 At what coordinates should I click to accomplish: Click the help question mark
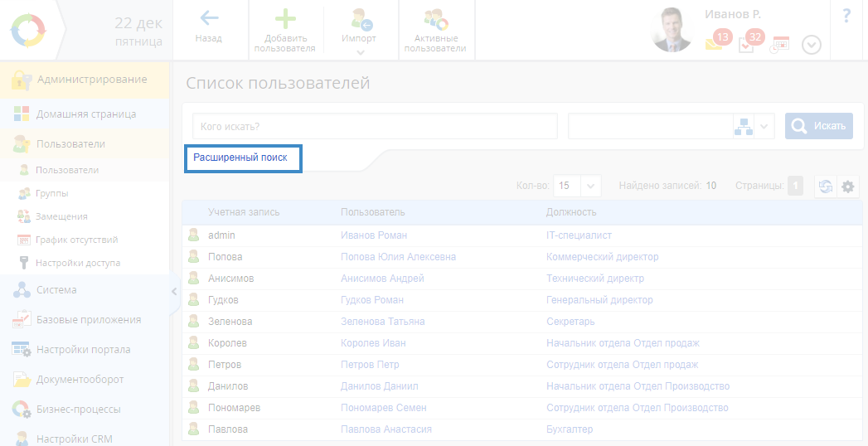(x=846, y=16)
